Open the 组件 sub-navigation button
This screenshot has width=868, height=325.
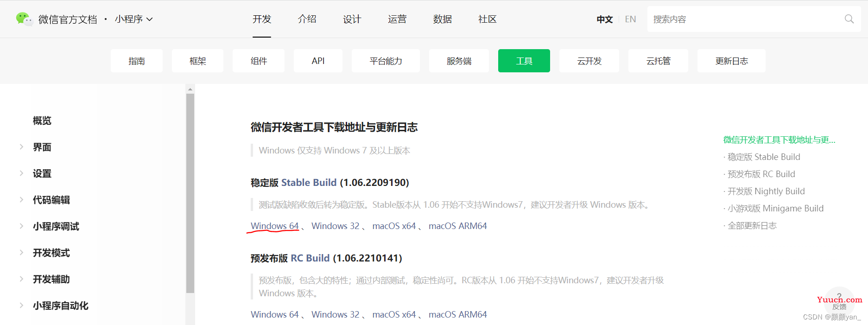259,61
